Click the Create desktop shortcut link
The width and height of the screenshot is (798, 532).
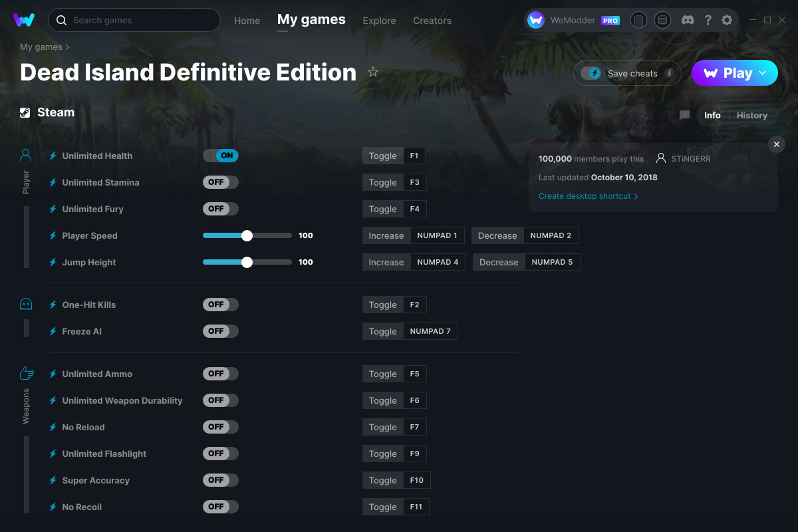click(x=585, y=196)
